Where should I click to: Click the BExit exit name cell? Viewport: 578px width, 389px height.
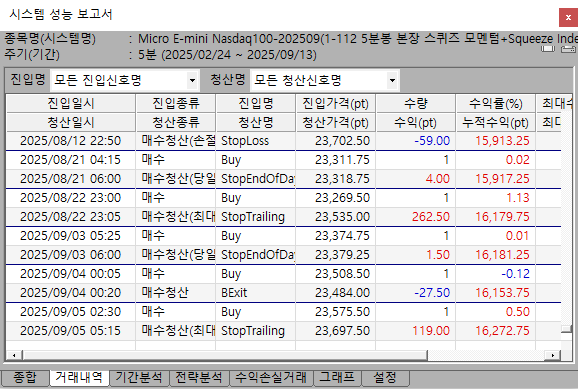point(255,293)
